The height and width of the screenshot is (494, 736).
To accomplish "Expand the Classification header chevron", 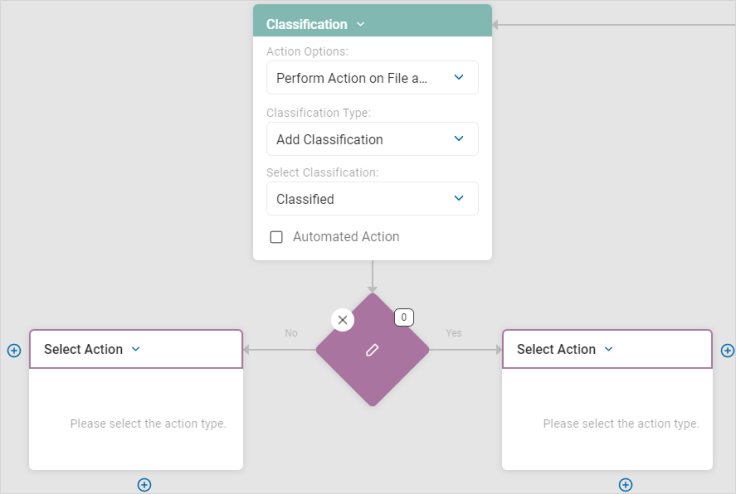I will pyautogui.click(x=361, y=24).
